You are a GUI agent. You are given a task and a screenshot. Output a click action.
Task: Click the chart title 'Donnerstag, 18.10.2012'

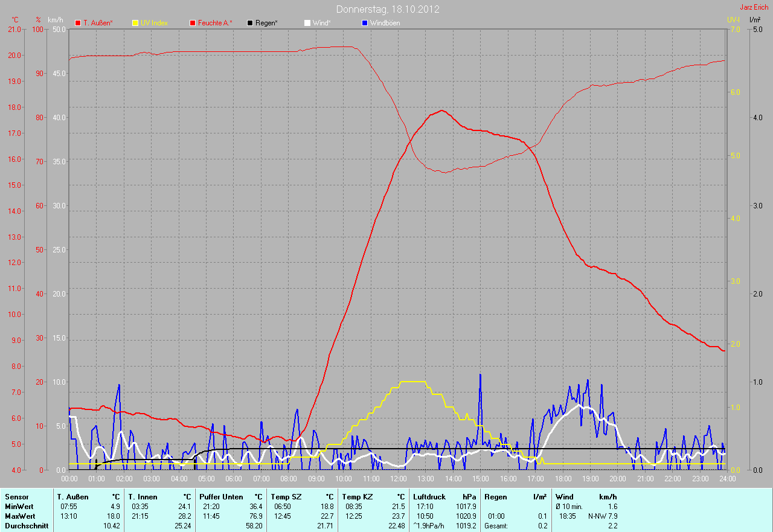(388, 9)
